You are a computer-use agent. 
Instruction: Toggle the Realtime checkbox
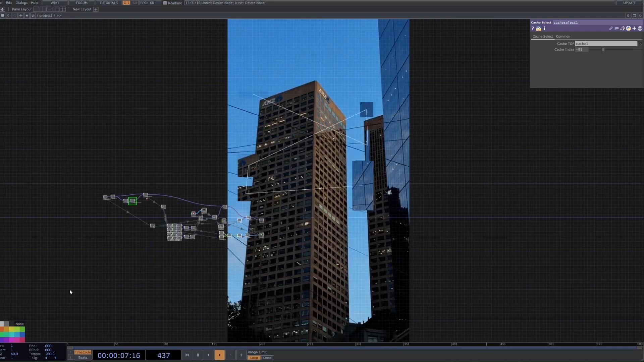165,3
